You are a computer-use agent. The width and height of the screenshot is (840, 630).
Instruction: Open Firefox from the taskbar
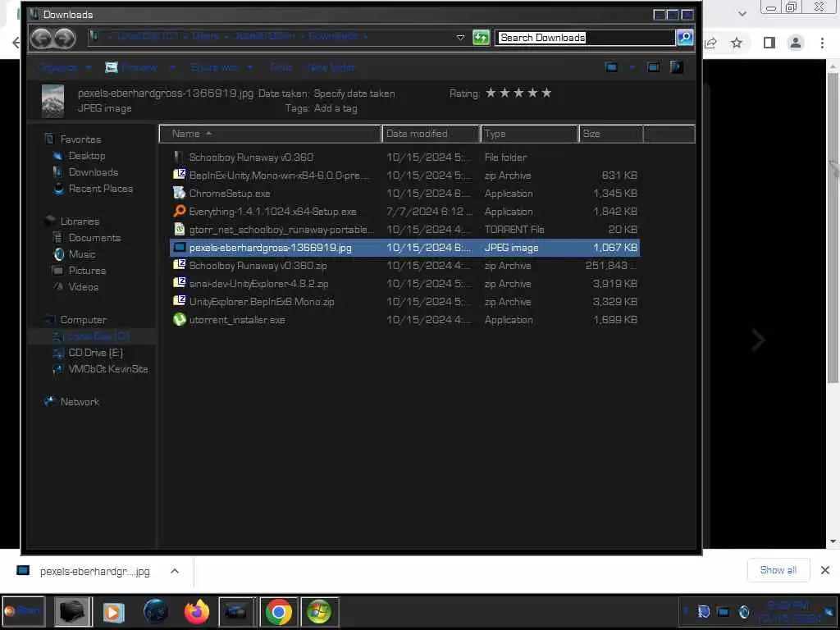197,611
